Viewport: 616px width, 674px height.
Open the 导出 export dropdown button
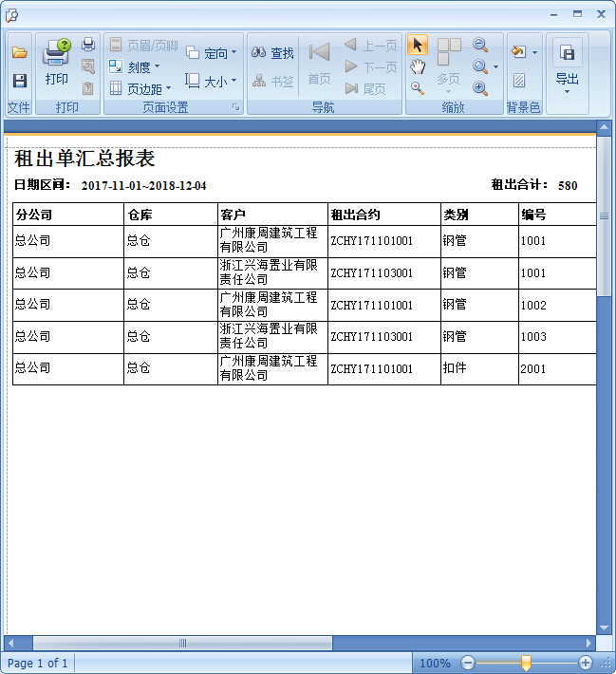tap(567, 66)
